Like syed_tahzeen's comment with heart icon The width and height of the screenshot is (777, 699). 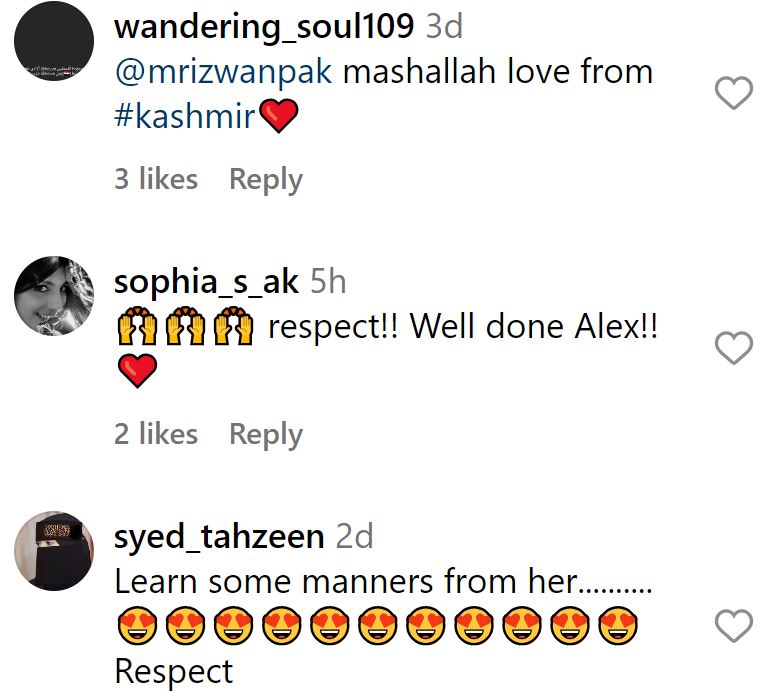click(734, 626)
